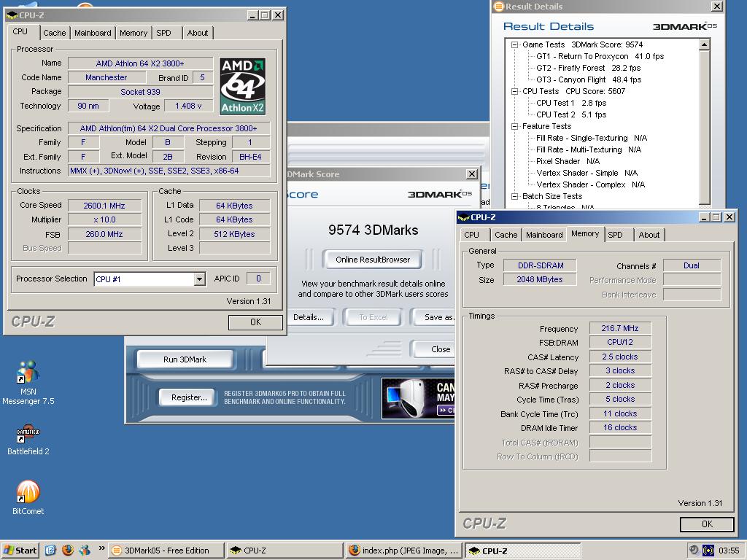This screenshot has height=560, width=747.
Task: Select Fill Rate - Single-Texturing row
Action: tap(591, 138)
